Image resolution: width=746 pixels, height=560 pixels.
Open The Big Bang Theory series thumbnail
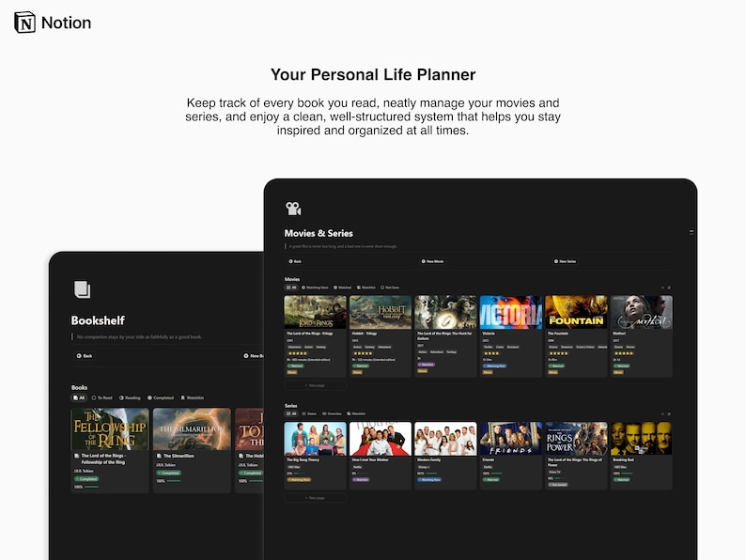pyautogui.click(x=315, y=438)
